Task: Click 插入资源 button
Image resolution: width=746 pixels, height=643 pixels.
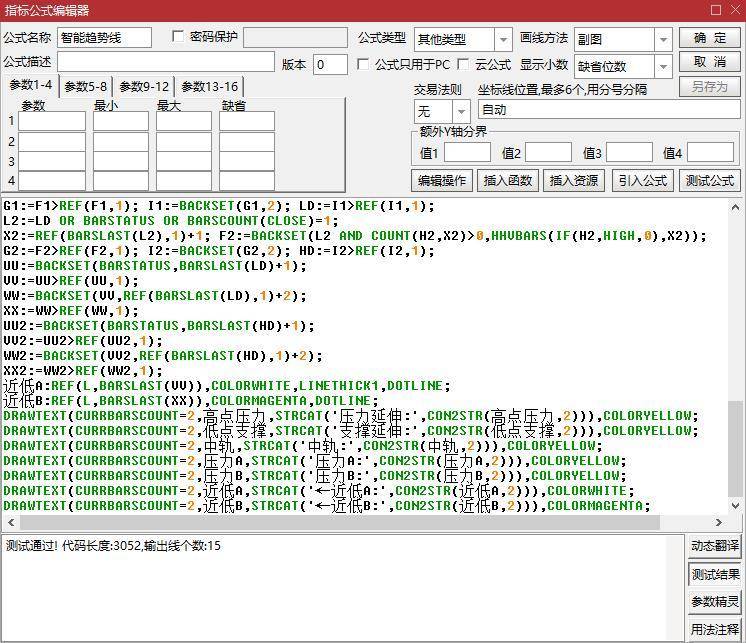Action: coord(574,181)
